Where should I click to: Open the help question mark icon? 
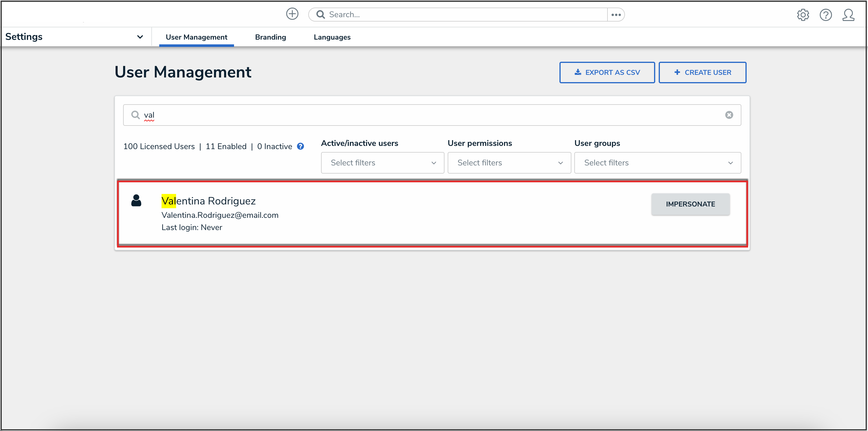click(826, 15)
